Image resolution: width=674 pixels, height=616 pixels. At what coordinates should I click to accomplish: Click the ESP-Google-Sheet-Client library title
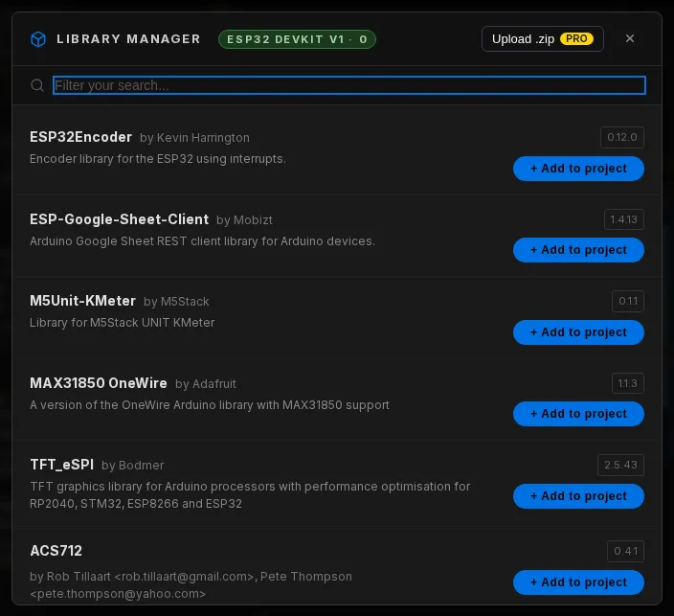tap(119, 219)
